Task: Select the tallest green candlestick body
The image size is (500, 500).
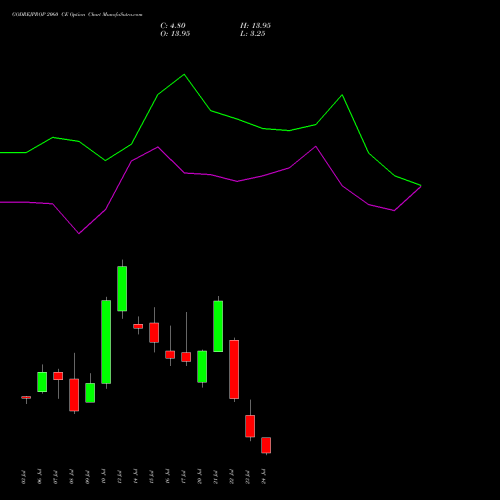Action: (106, 342)
